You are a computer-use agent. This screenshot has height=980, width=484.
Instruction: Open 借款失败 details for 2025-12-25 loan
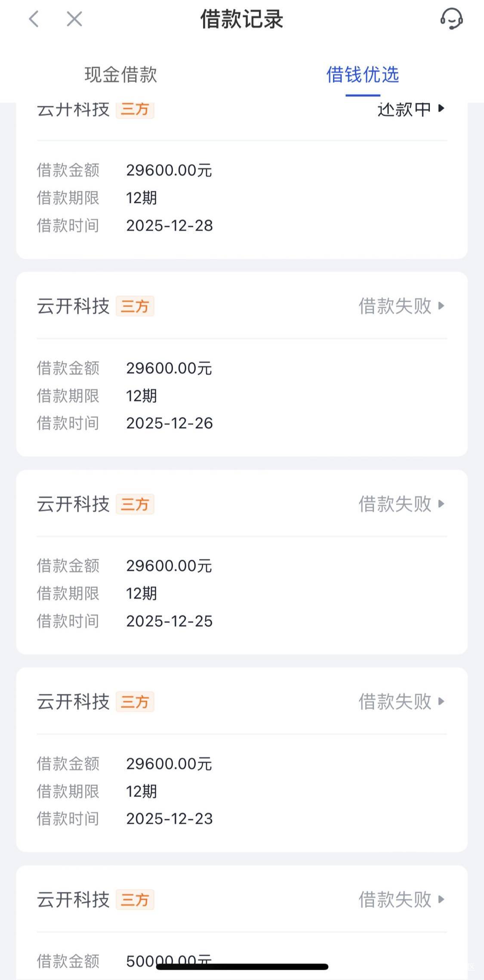pyautogui.click(x=401, y=504)
